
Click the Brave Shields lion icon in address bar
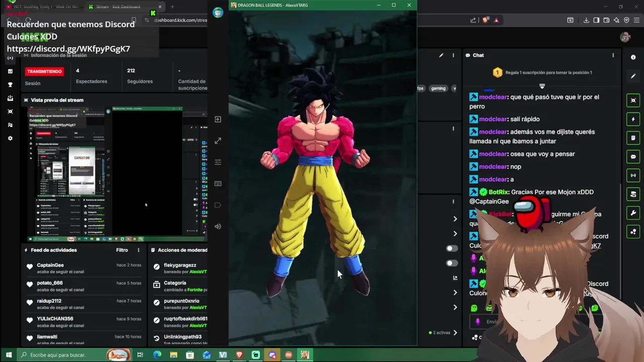486,20
